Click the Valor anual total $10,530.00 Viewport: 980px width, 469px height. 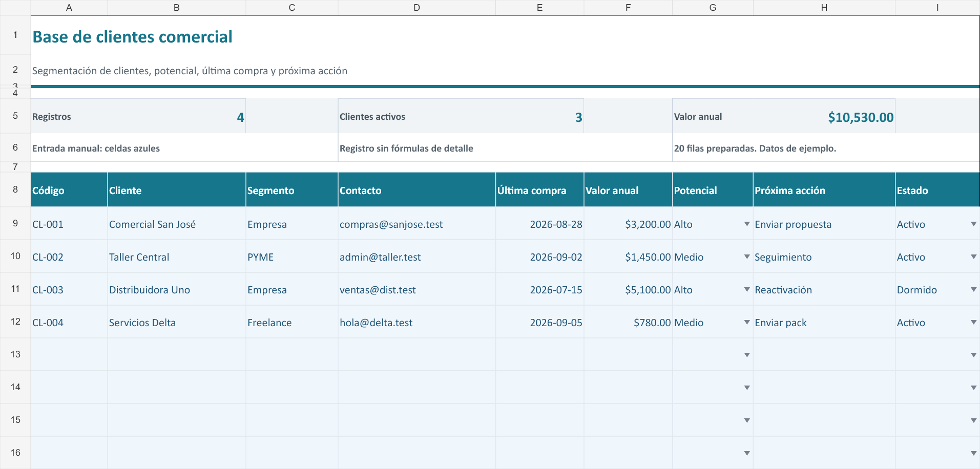(x=861, y=117)
